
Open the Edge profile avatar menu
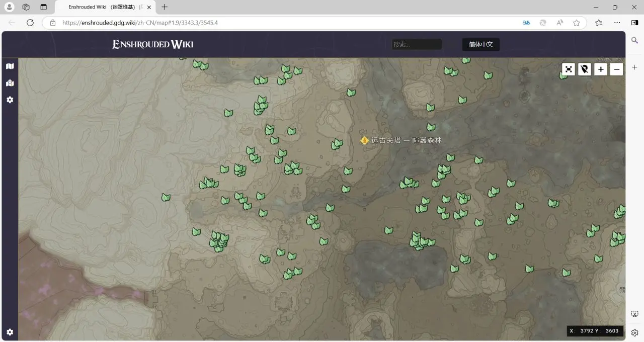(10, 7)
